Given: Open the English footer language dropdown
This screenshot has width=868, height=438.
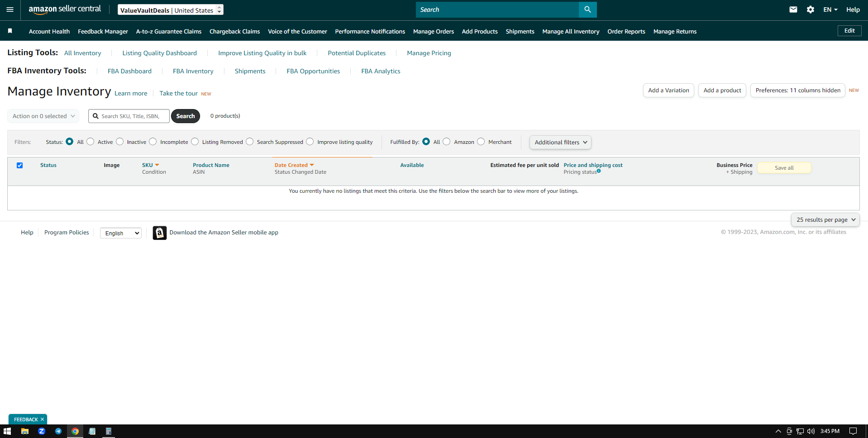Looking at the screenshot, I should click(121, 233).
